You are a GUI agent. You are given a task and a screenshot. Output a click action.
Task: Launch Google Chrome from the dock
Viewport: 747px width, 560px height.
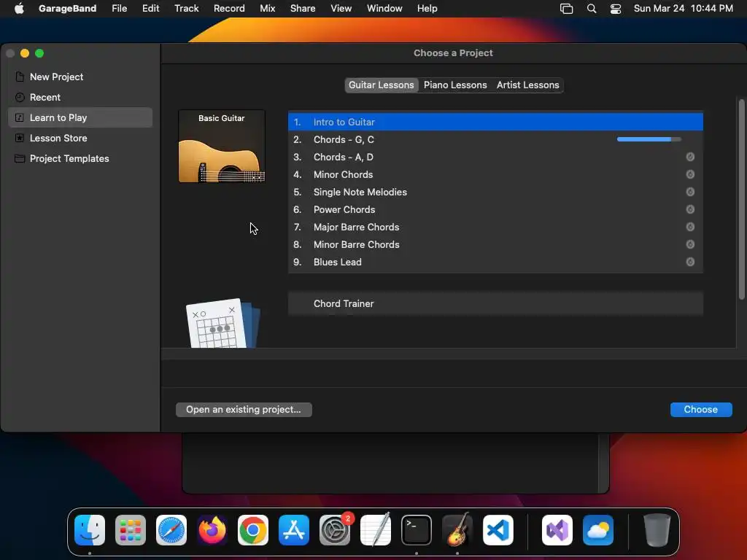click(253, 530)
